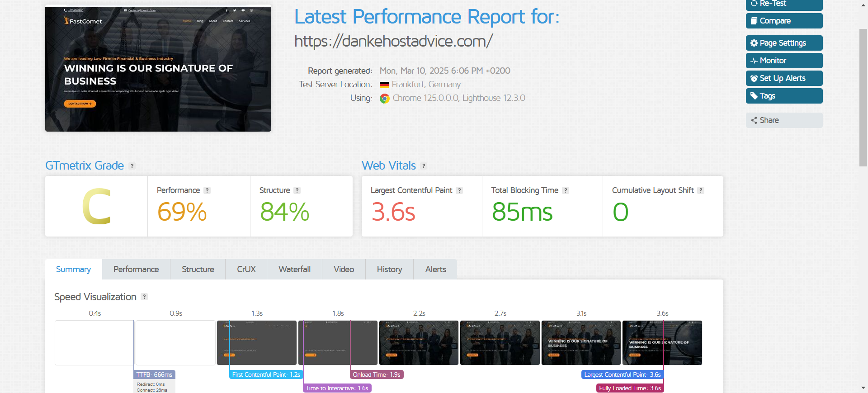Click the scrollbar down arrow
This screenshot has width=868, height=393.
(x=863, y=388)
